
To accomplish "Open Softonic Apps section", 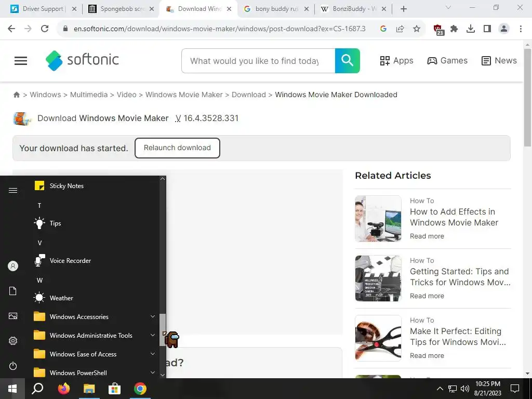I will [x=396, y=61].
